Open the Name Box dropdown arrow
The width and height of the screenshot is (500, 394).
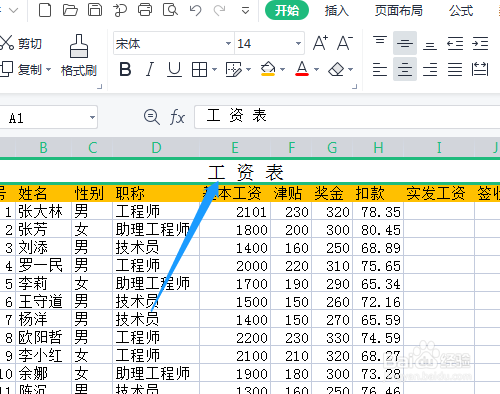pos(92,117)
